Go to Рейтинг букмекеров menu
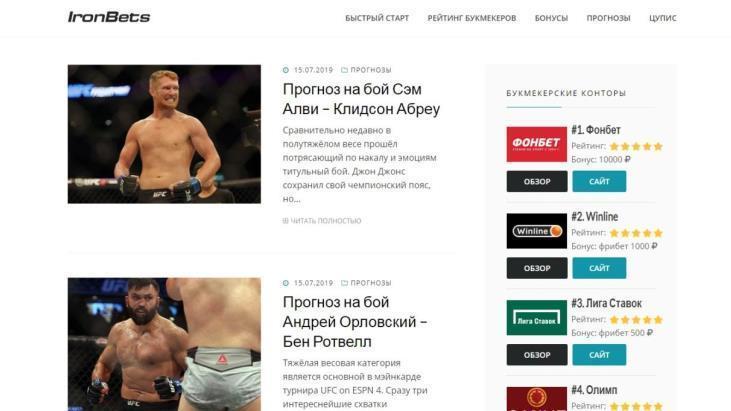 472,18
